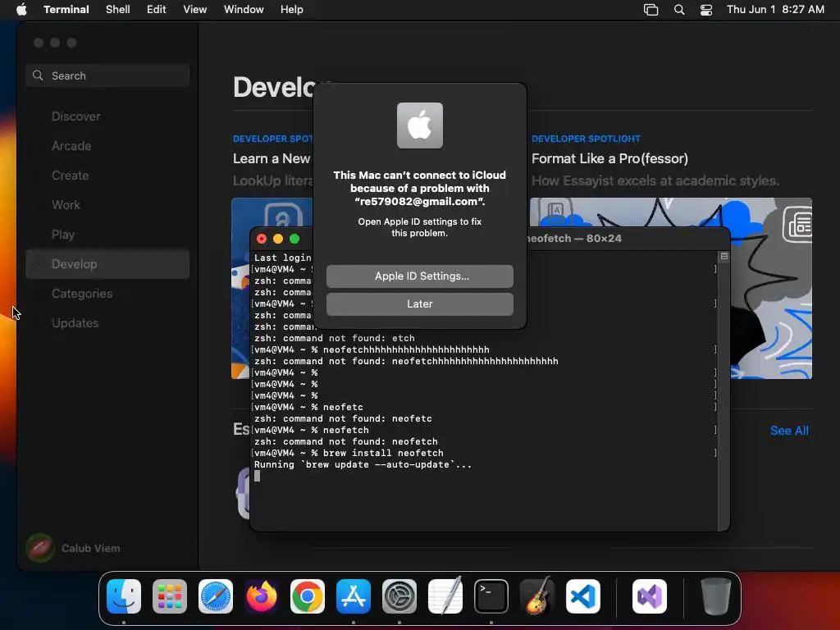This screenshot has height=630, width=840.
Task: Close the Terminal window with red button
Action: coord(262,239)
